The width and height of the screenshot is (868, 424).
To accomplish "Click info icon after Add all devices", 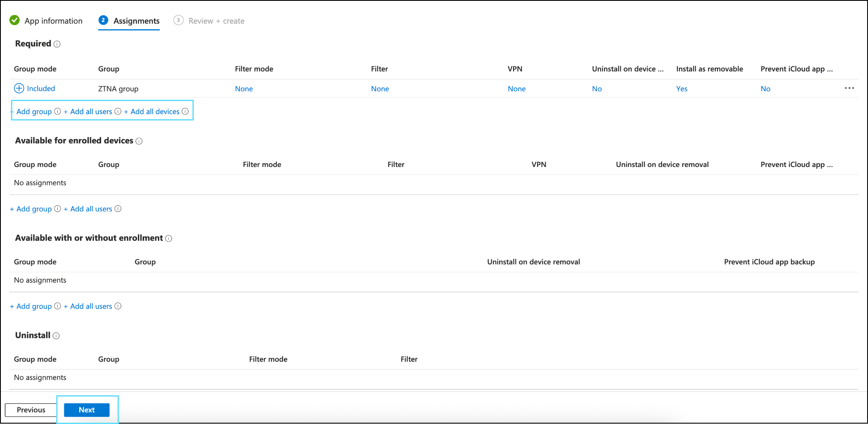I will (185, 112).
